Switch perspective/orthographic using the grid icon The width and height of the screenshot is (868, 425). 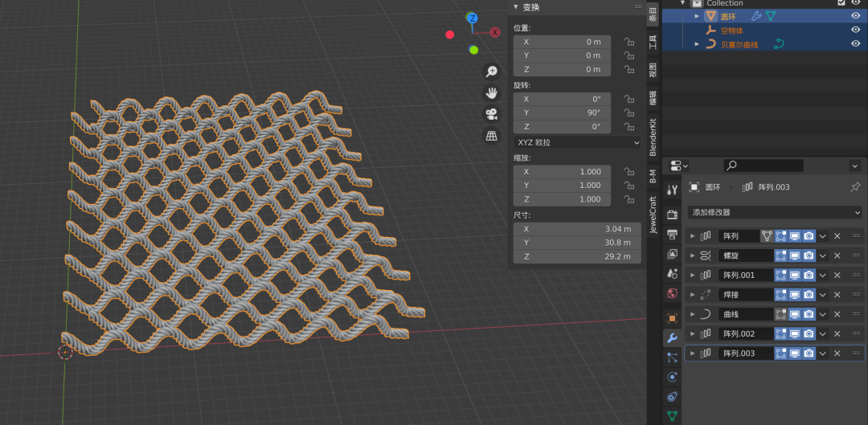pyautogui.click(x=491, y=136)
